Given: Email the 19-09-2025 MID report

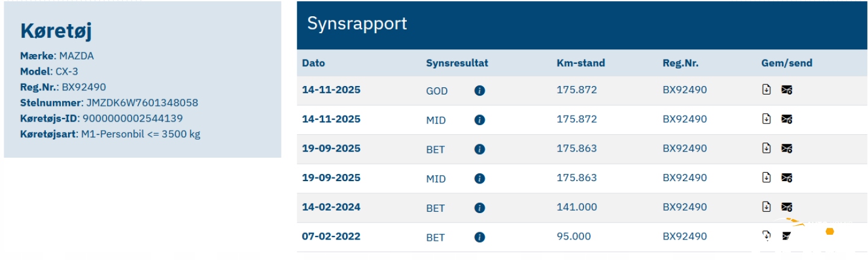Looking at the screenshot, I should tap(787, 178).
